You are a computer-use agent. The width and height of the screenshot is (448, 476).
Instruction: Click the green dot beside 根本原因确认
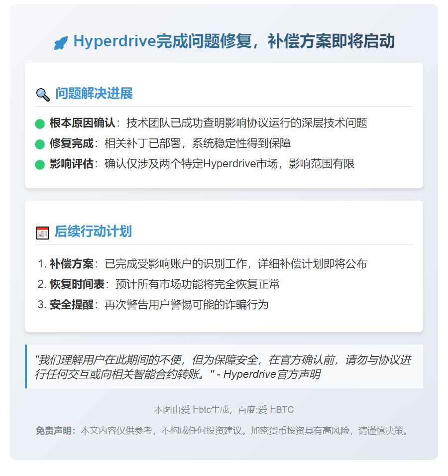pos(40,123)
